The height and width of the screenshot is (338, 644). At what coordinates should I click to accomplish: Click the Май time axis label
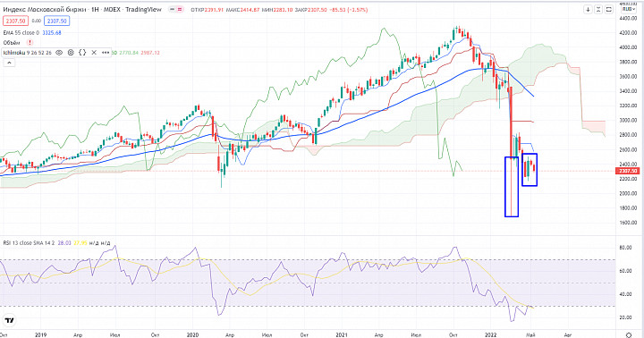click(530, 335)
